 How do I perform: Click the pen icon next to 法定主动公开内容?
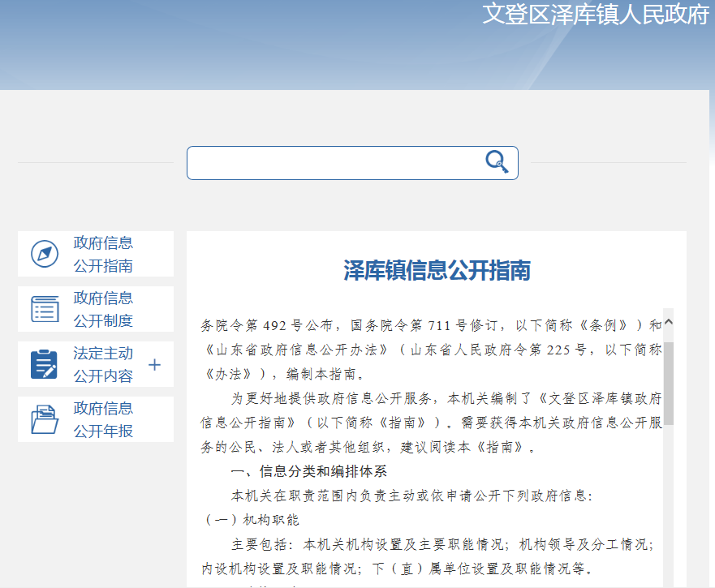point(43,363)
